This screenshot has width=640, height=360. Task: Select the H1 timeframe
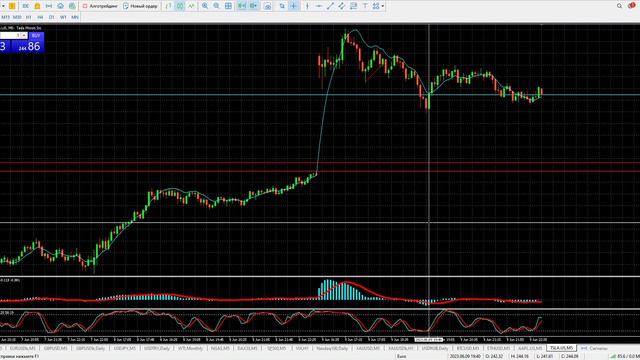(x=29, y=17)
